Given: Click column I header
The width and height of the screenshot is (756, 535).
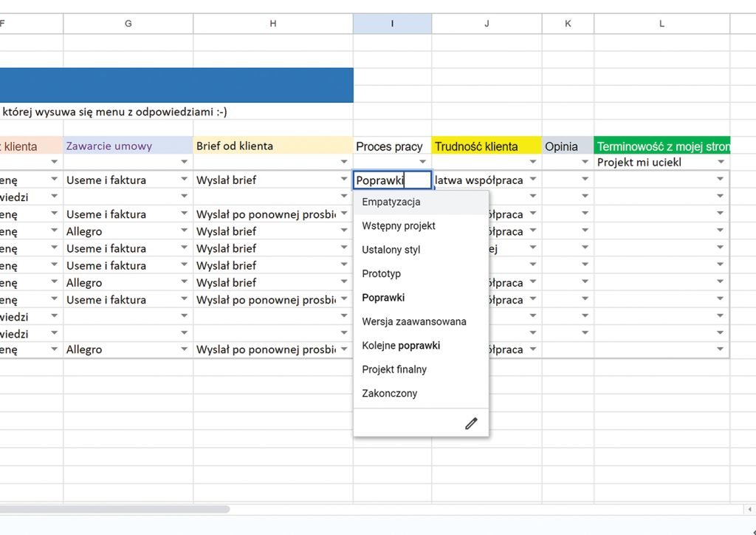Looking at the screenshot, I should tap(392, 24).
